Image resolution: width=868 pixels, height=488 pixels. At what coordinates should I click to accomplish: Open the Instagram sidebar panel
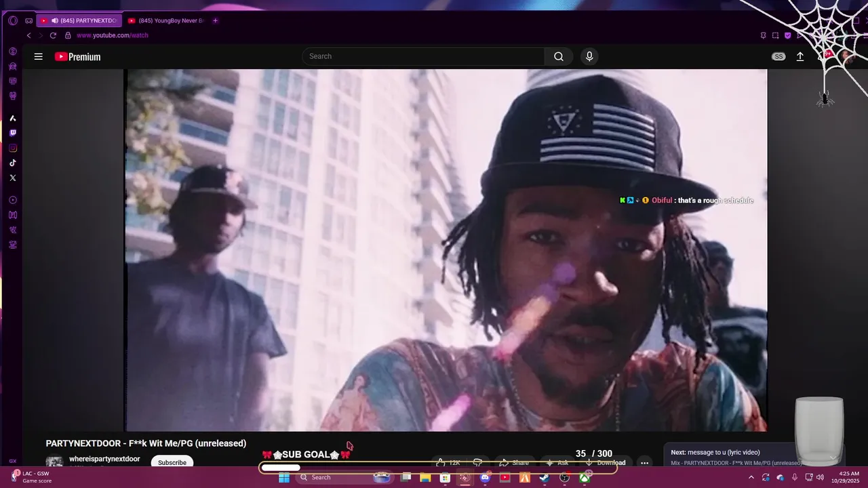pos(13,148)
